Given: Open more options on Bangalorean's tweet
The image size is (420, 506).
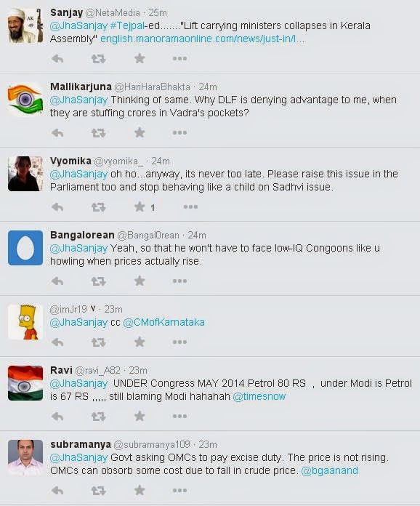Looking at the screenshot, I should click(x=179, y=281).
